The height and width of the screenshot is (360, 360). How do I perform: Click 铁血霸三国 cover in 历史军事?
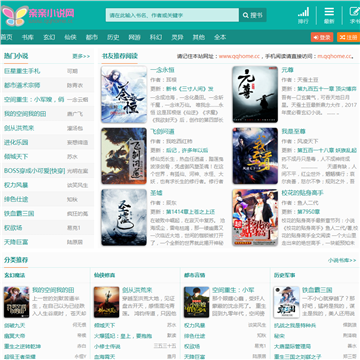[286, 302]
